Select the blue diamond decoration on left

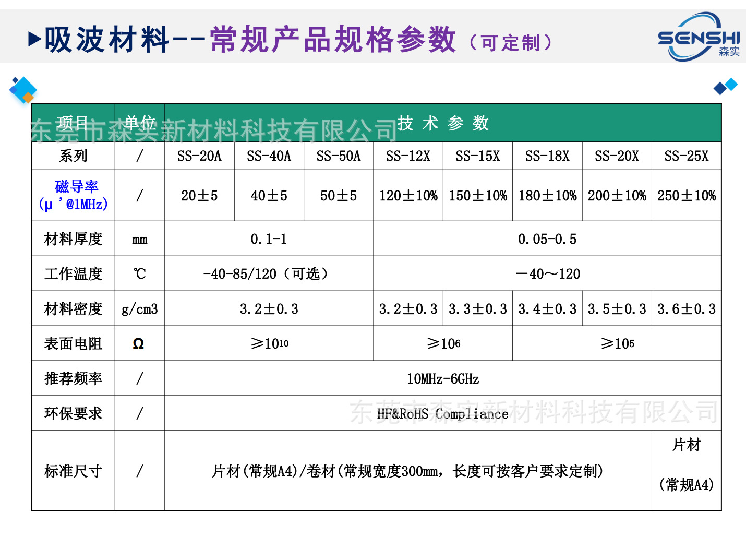(23, 89)
